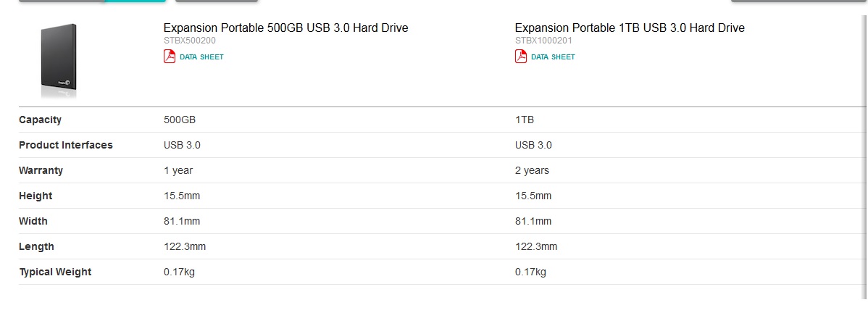Open the PDF icon for the 1TB drive
Image resolution: width=868 pixels, height=313 pixels.
point(521,57)
